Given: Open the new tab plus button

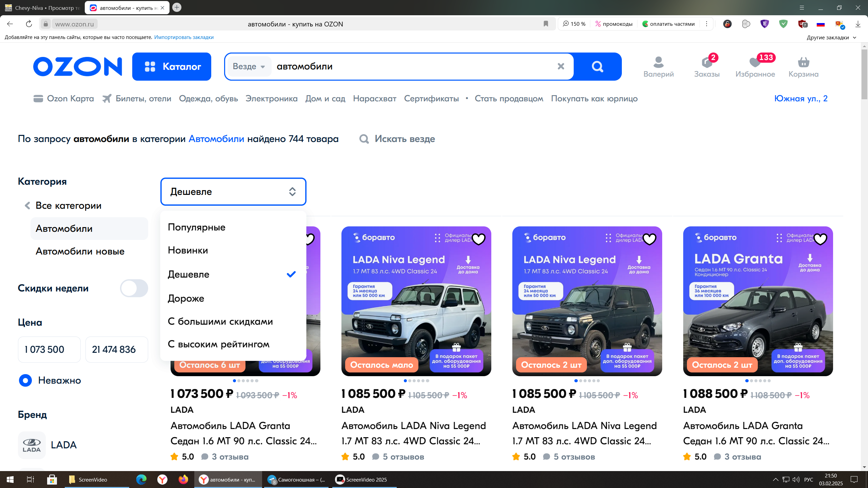Looking at the screenshot, I should click(x=177, y=7).
